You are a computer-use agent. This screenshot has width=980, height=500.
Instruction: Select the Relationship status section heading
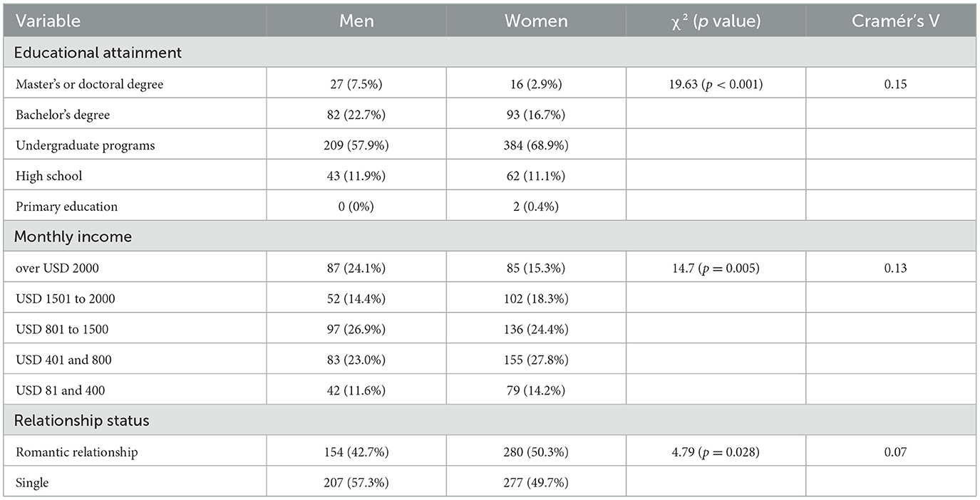82,420
